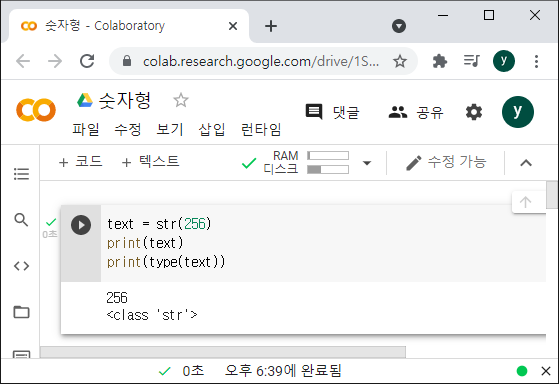Open a new browser tab
The height and width of the screenshot is (384, 559).
(271, 26)
